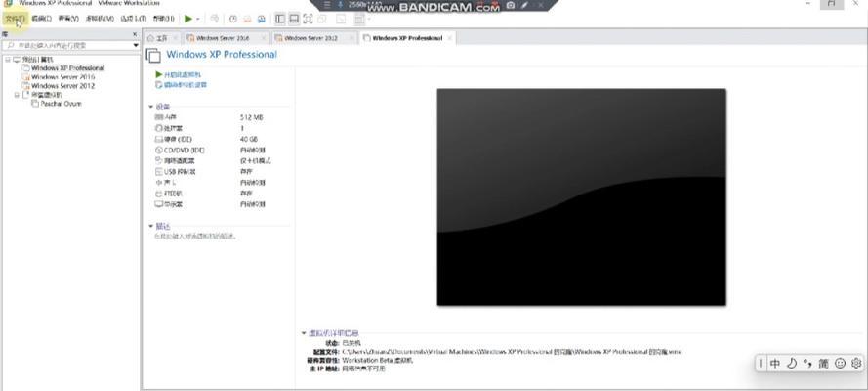
Task: Collapse the Description section (描述)
Action: [x=150, y=226]
